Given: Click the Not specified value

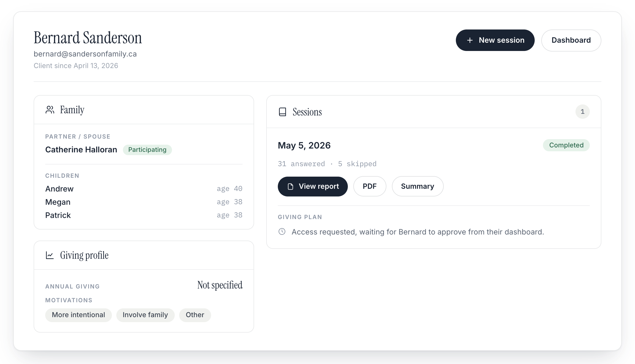Looking at the screenshot, I should pos(220,285).
